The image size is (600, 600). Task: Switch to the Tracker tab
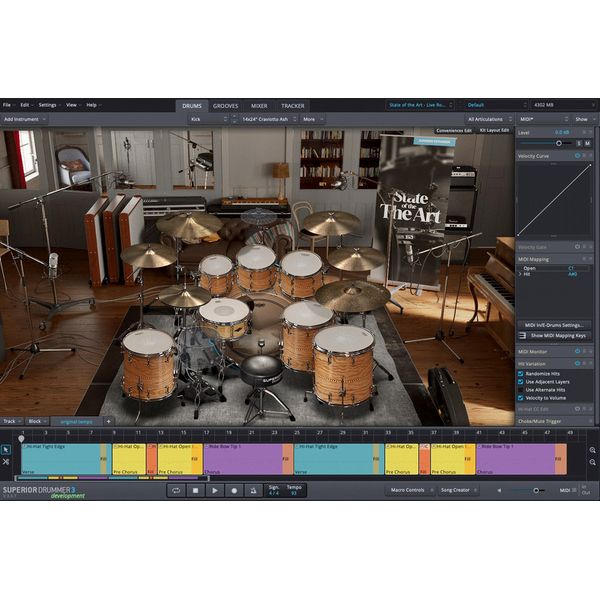293,106
